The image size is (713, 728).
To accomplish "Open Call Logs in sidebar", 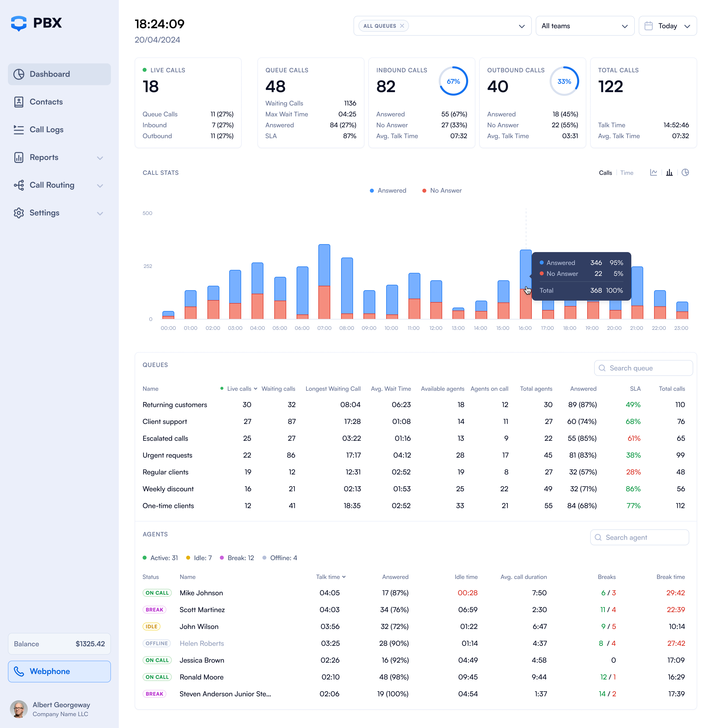I will 47,130.
